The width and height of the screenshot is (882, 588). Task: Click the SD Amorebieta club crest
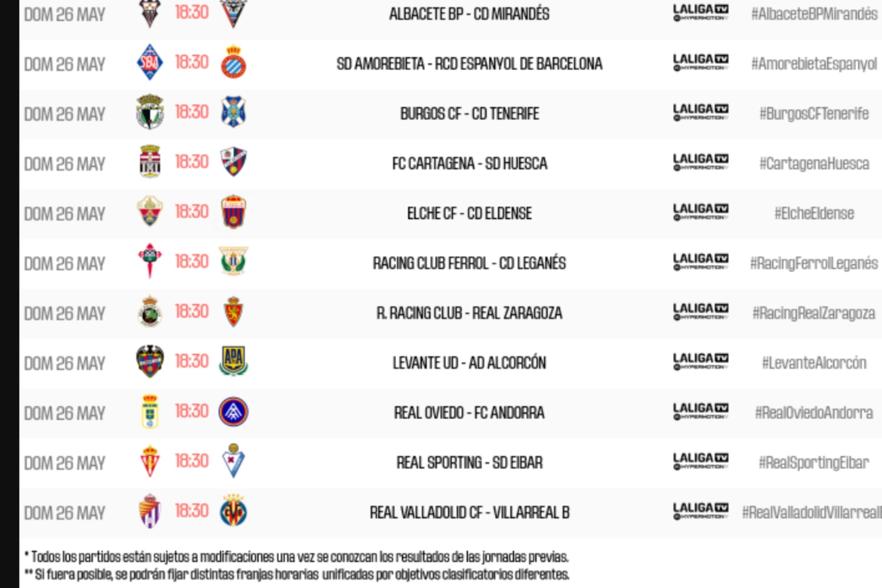pyautogui.click(x=150, y=62)
